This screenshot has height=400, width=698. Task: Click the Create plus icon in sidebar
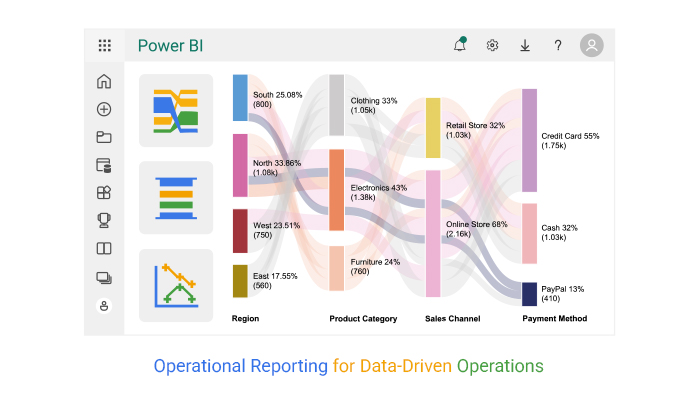[x=104, y=110]
